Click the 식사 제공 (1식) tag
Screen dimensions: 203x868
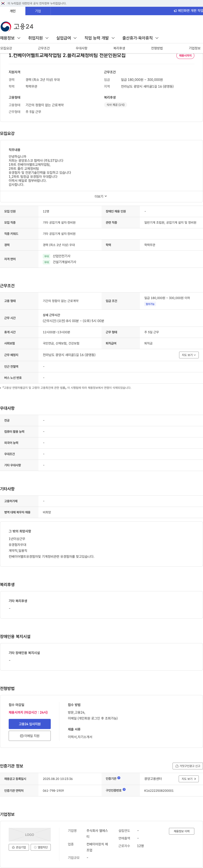click(x=116, y=105)
